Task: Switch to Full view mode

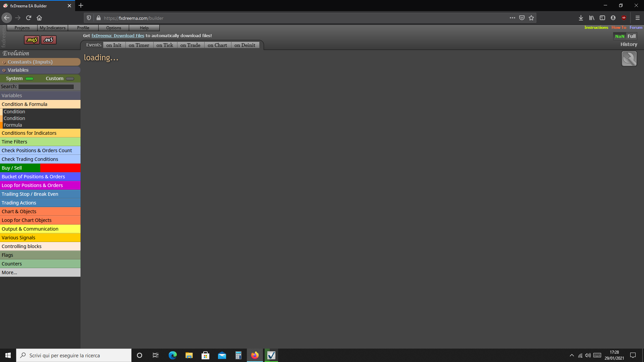Action: [632, 36]
